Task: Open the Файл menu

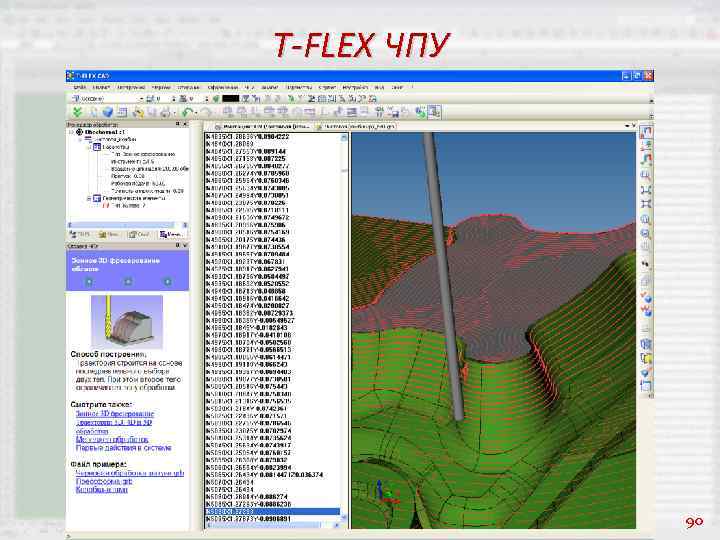Action: point(80,87)
